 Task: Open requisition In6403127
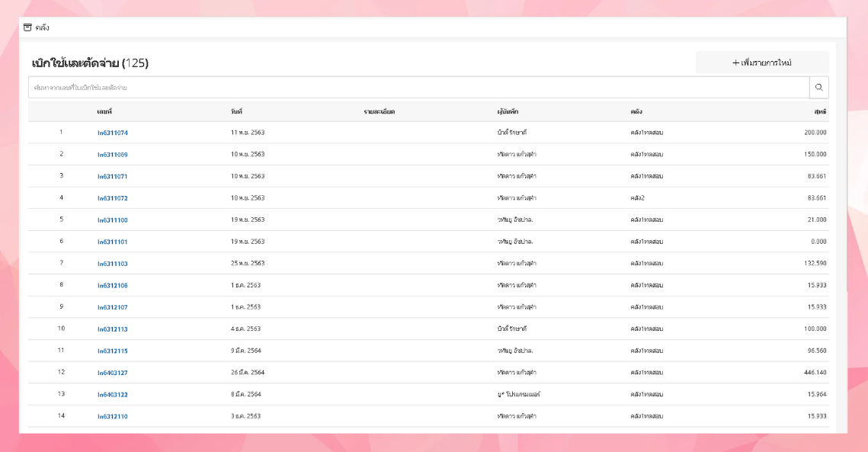[x=113, y=373]
